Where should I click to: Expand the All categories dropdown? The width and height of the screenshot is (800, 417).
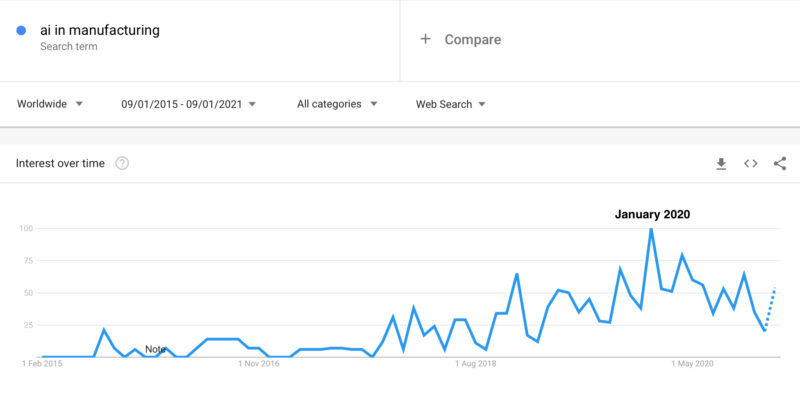point(337,104)
